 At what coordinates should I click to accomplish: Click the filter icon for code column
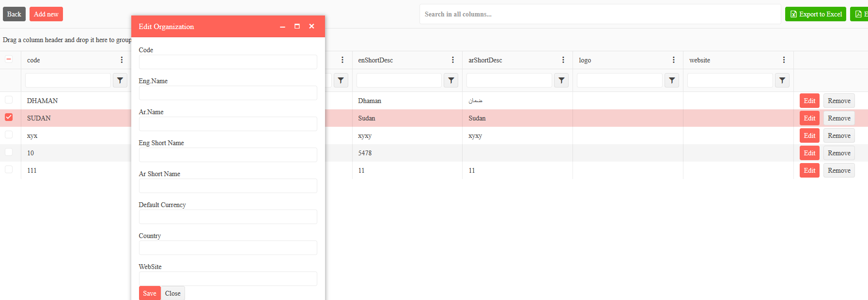click(120, 80)
